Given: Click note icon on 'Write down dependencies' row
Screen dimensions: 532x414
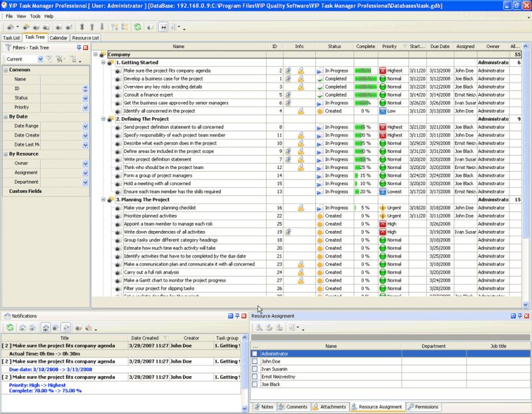Looking at the screenshot, I should [x=288, y=232].
